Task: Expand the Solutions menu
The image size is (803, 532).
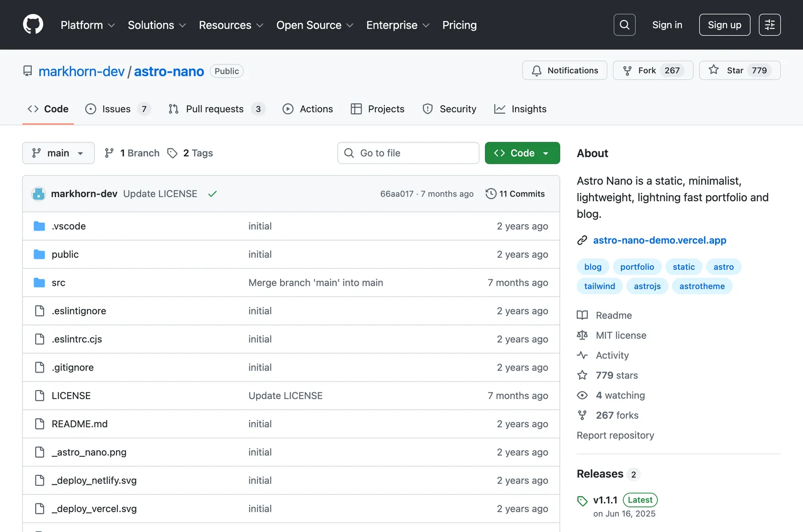Action: coord(157,25)
